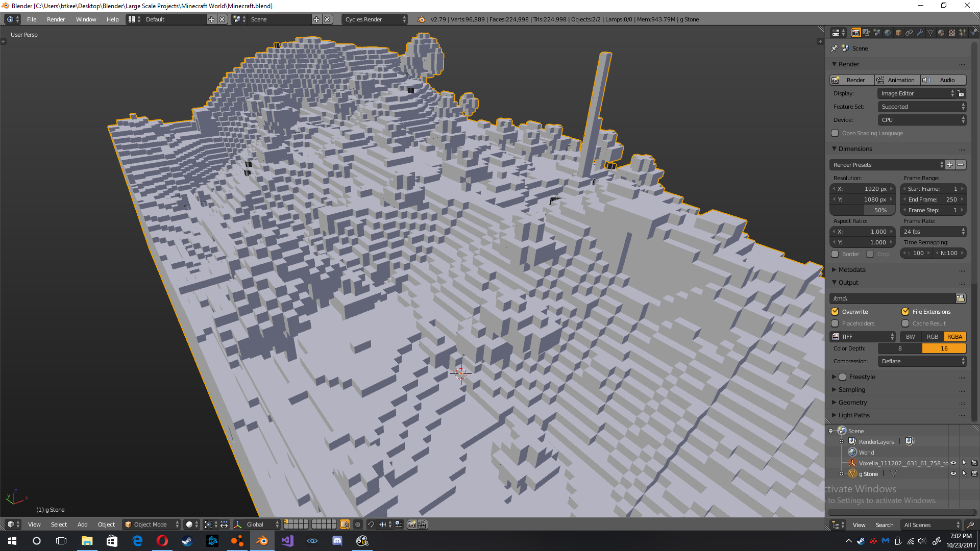Click the Steam icon in the Windows taskbar
This screenshot has width=980, height=551.
coord(187,541)
